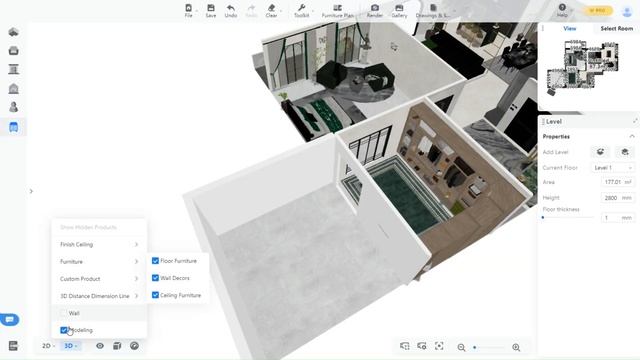Click the greyed Redo arrow icon

pyautogui.click(x=251, y=8)
